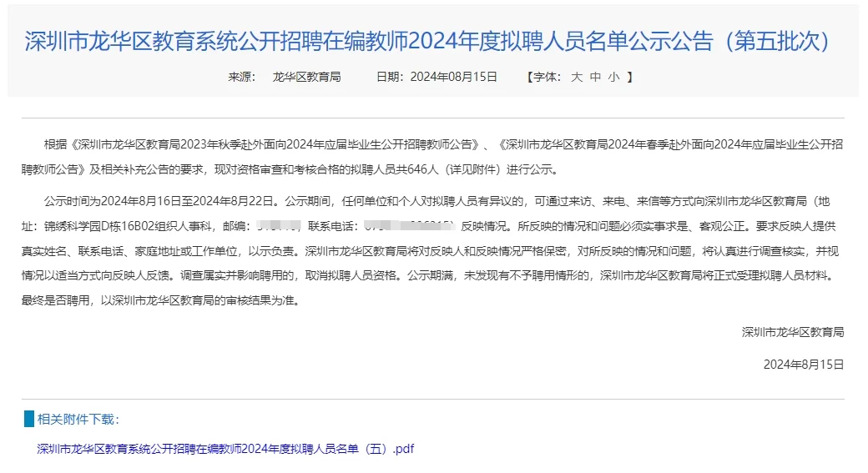
Task: Set font size to 大 (large)
Action: click(576, 77)
